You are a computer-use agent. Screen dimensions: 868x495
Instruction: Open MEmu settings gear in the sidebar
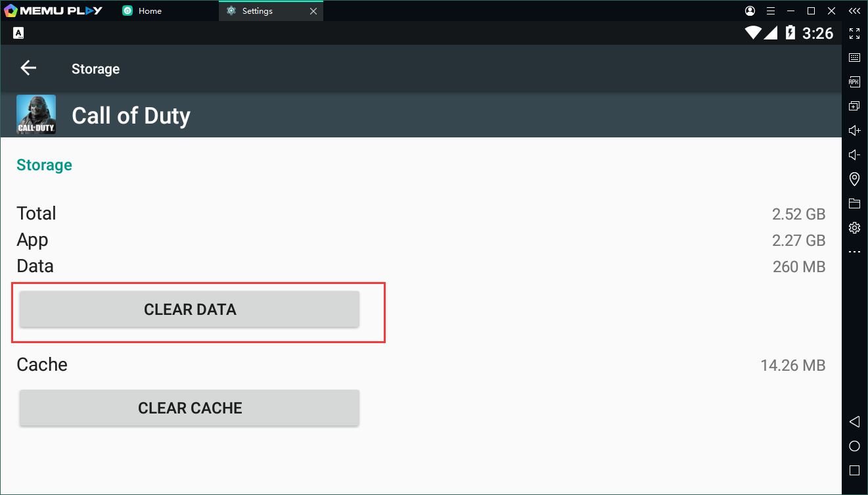tap(854, 227)
